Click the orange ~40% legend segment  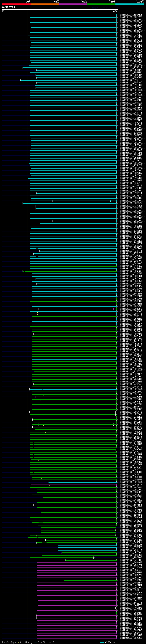tap(45, 4)
